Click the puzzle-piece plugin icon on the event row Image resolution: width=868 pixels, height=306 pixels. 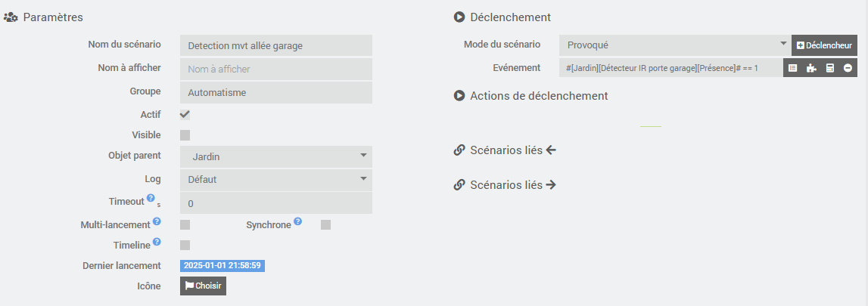[x=811, y=68]
